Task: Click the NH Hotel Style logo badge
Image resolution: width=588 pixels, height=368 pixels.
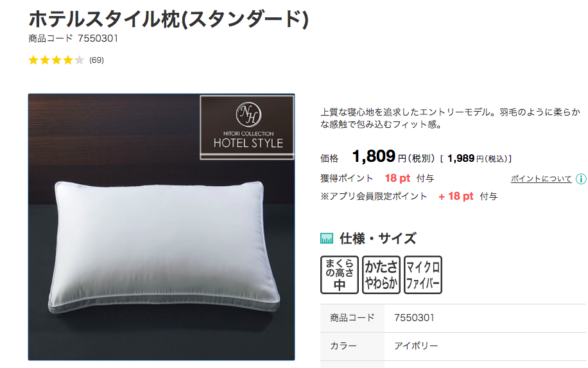Action: pos(247,127)
